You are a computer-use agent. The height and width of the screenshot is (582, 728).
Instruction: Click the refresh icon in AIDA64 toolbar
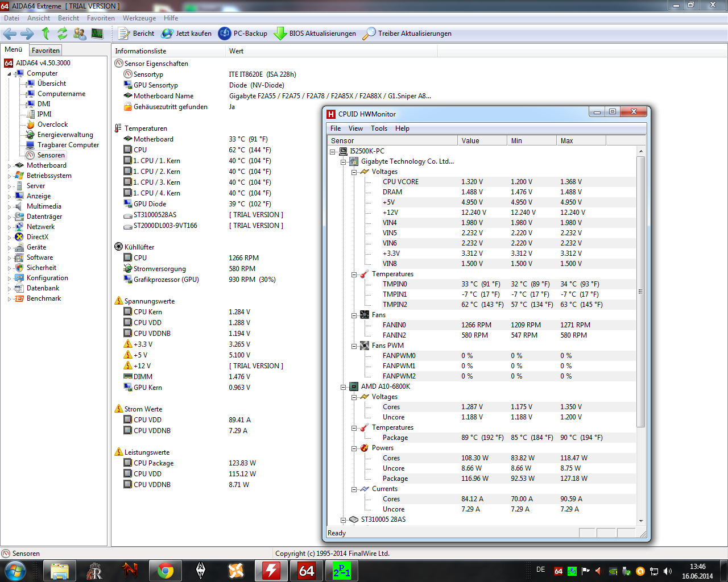click(62, 34)
